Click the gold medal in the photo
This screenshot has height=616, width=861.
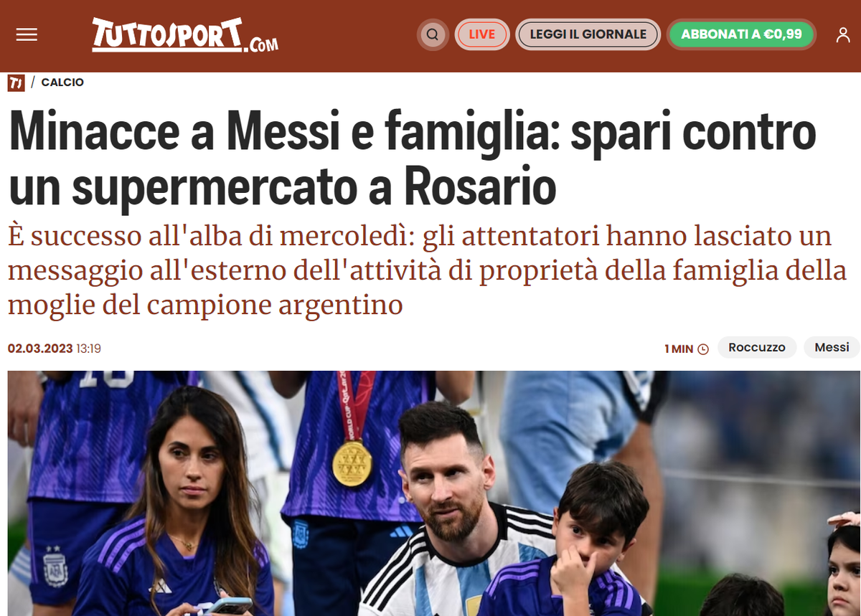pyautogui.click(x=352, y=461)
